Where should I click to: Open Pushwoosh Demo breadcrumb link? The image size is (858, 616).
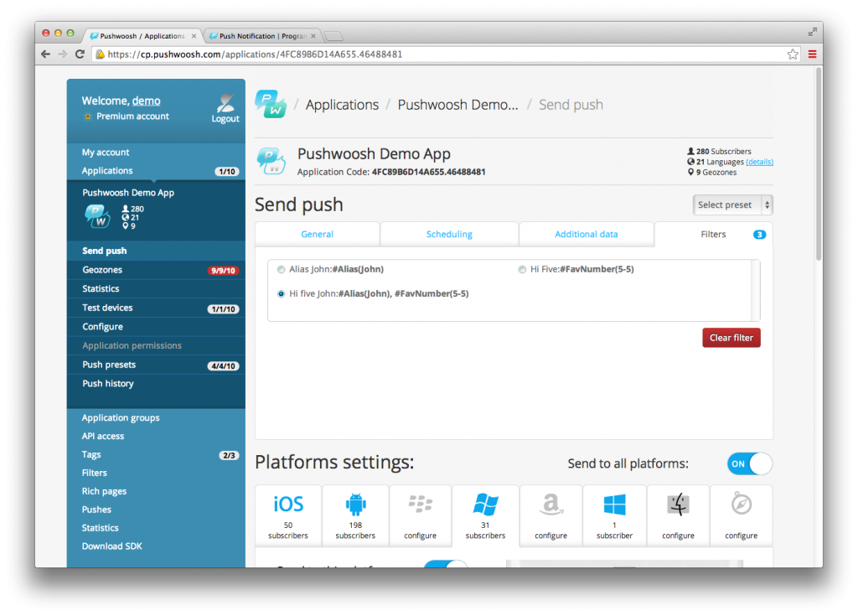pos(457,105)
